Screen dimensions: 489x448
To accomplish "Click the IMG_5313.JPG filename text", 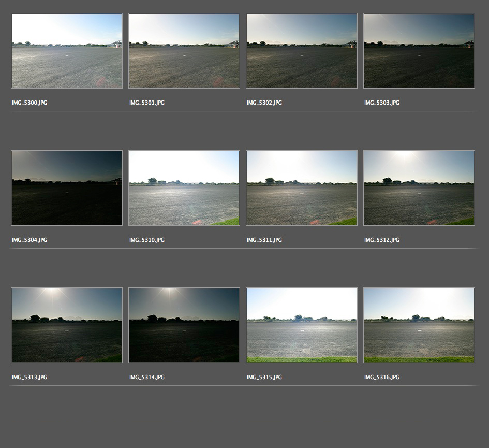I will coord(29,378).
